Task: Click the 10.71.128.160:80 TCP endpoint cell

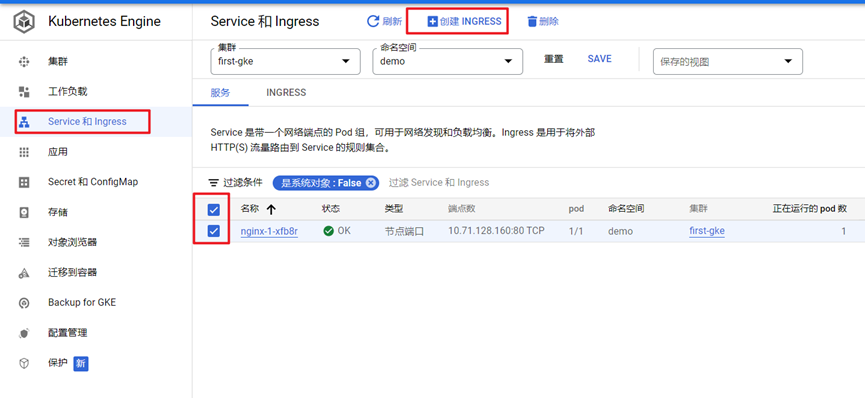Action: point(496,231)
